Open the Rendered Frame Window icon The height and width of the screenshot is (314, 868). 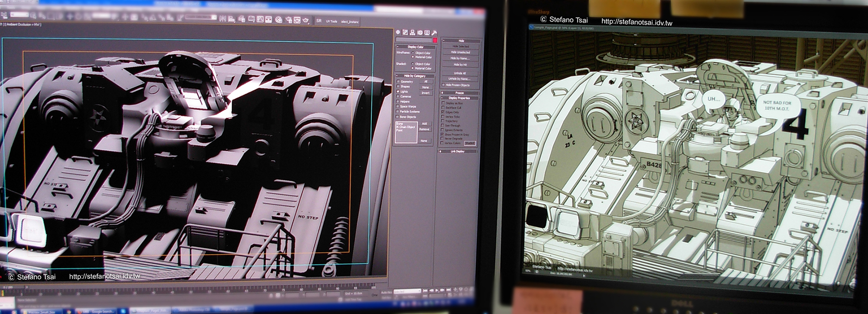pos(297,20)
